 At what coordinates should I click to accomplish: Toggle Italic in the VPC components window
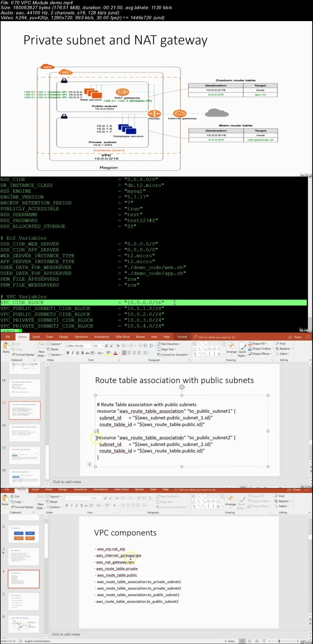(x=72, y=505)
